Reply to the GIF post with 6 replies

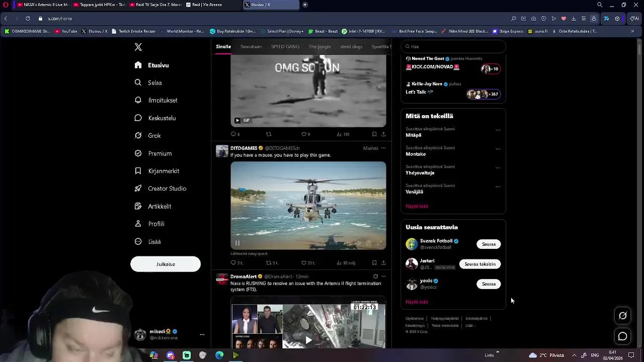[235, 134]
